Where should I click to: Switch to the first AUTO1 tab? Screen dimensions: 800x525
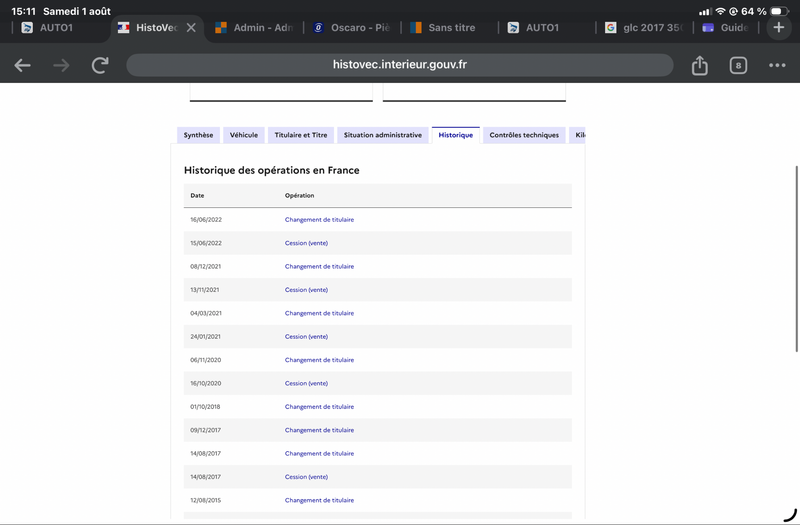pyautogui.click(x=56, y=28)
